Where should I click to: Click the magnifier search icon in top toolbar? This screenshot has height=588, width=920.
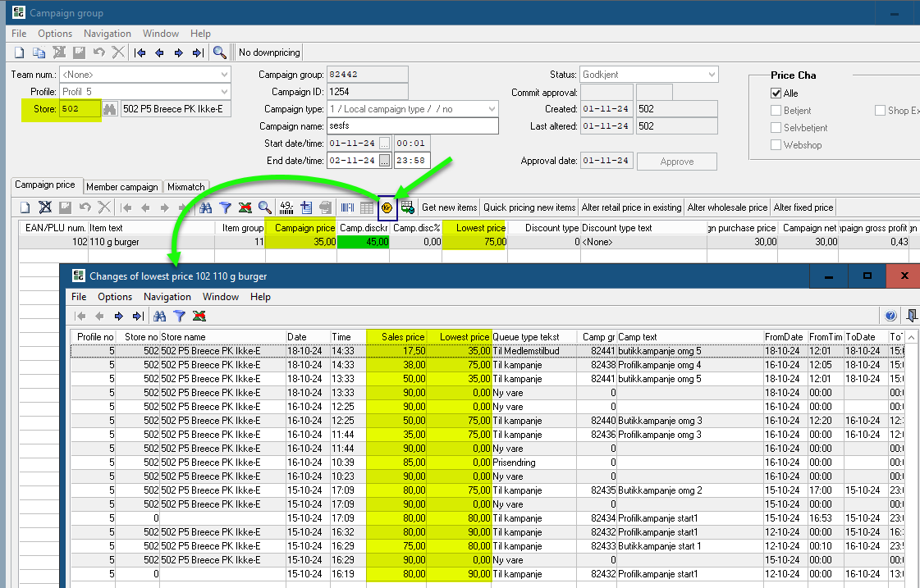(219, 52)
